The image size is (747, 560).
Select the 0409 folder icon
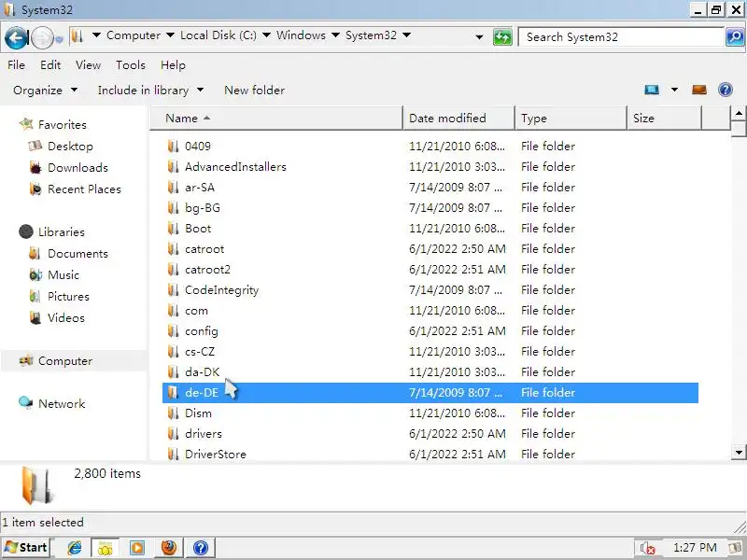point(173,147)
